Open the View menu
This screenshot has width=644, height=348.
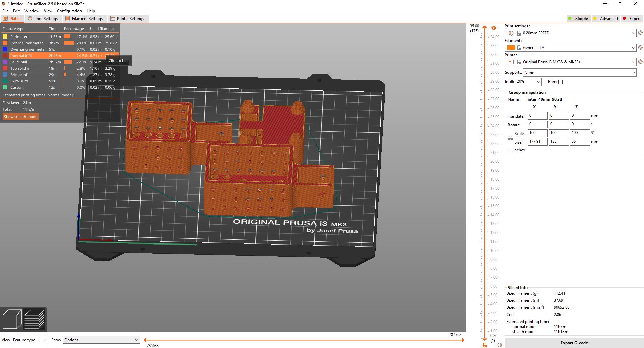[48, 11]
